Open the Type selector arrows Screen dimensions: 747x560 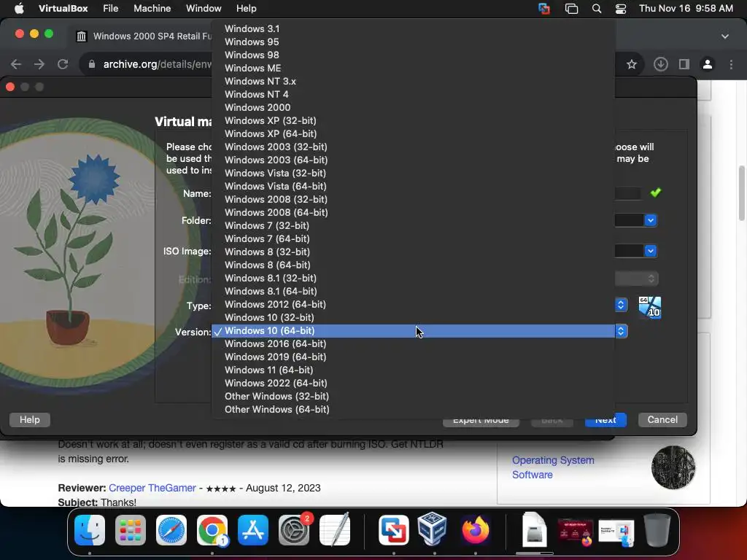pos(621,305)
